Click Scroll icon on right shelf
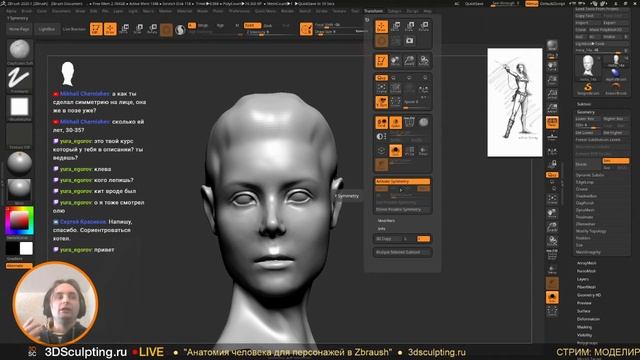 pyautogui.click(x=552, y=67)
